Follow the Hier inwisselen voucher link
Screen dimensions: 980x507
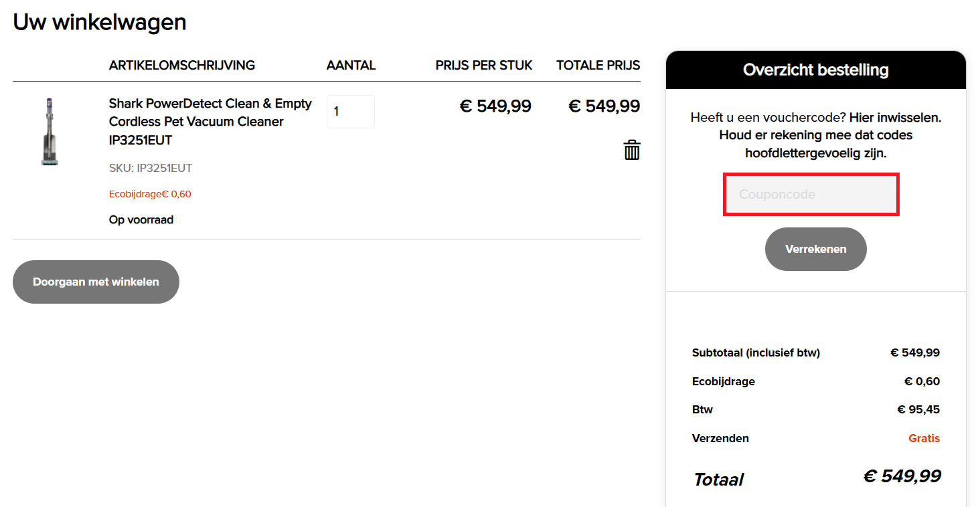pos(895,118)
